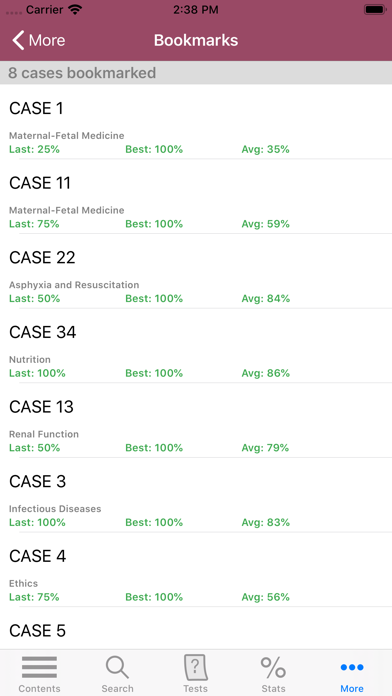Tap the Wi-Fi icon in the status bar
Screen dimensions: 392x696
(x=75, y=10)
